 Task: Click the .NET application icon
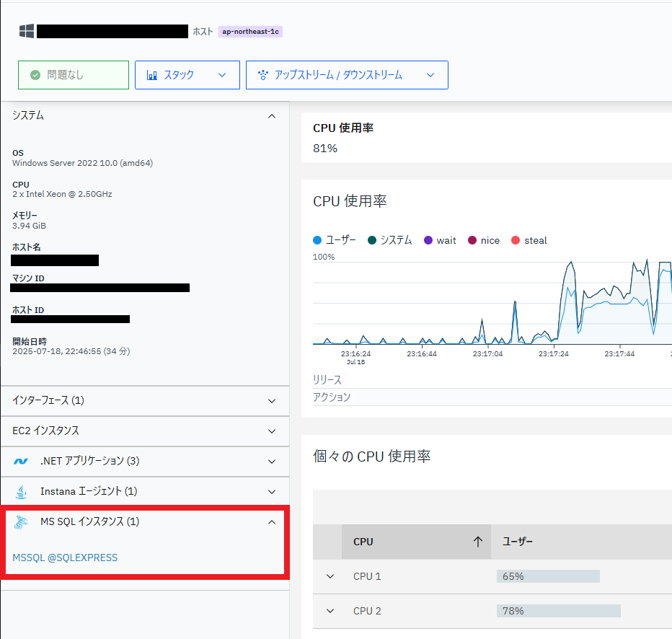[x=21, y=462]
